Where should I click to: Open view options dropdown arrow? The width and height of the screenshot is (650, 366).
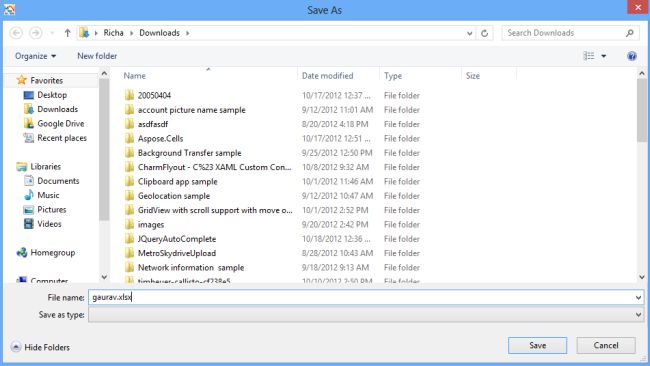604,56
